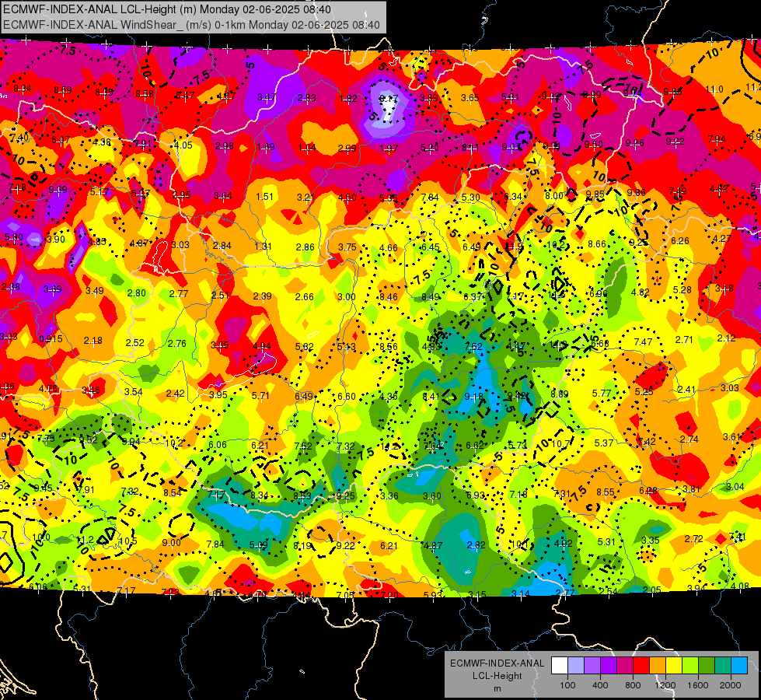Click the map value '8.00'
The width and height of the screenshot is (761, 700).
(553, 196)
